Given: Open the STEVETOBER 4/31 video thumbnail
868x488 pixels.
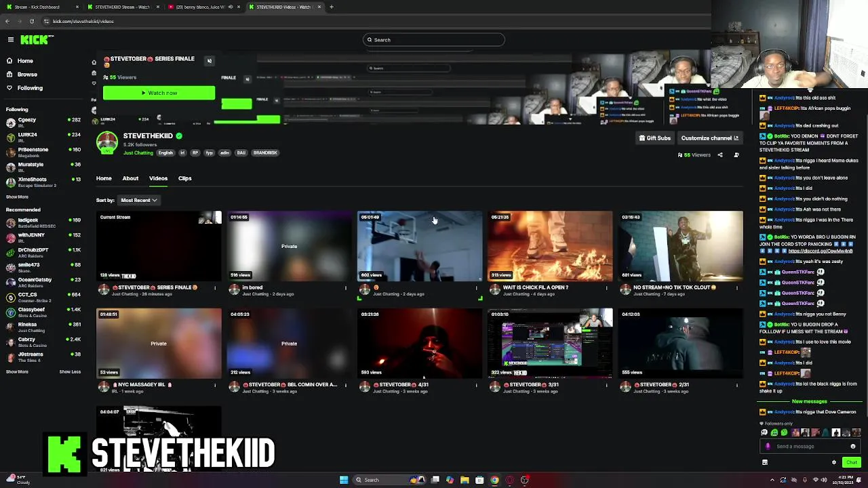Looking at the screenshot, I should pos(420,343).
